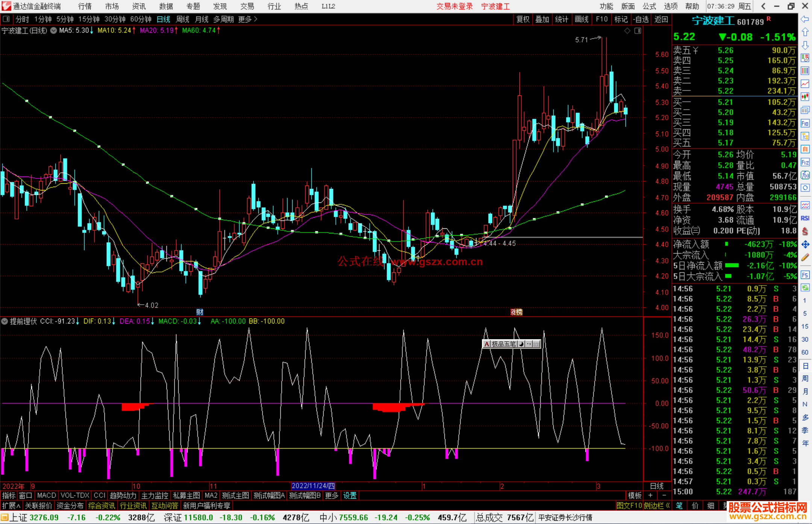
Task: Click the 交易未登录 login link
Action: click(x=454, y=6)
